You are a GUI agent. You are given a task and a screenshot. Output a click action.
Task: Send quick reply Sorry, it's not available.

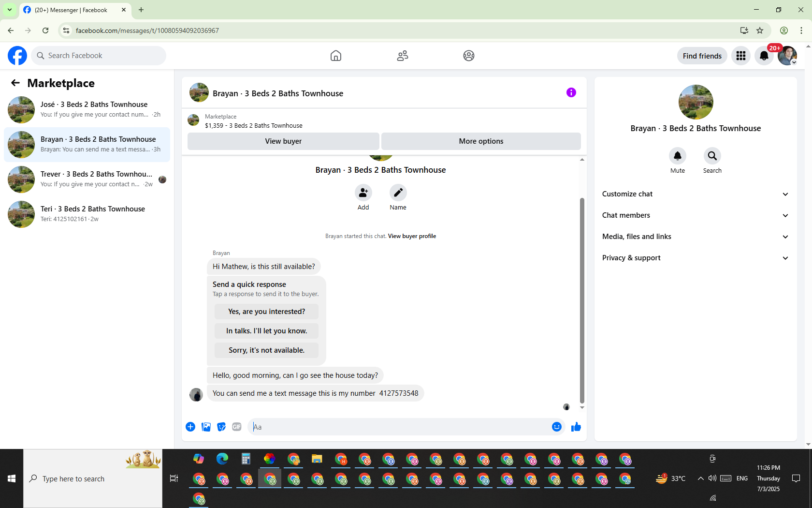[x=266, y=350]
